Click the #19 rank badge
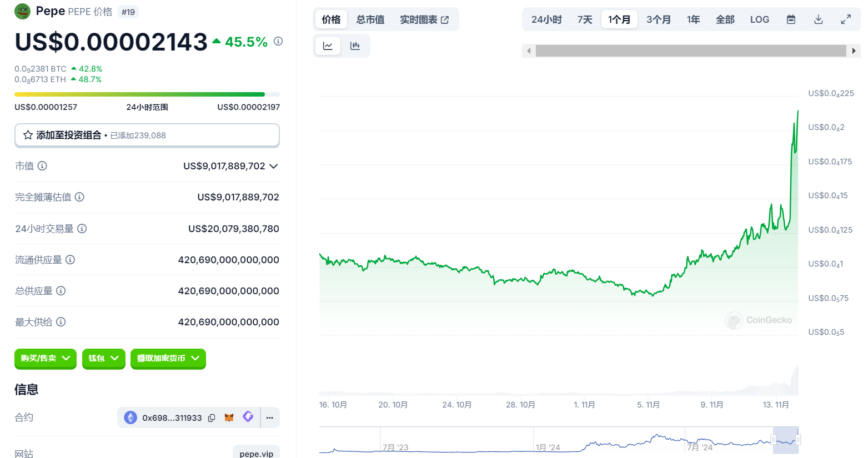This screenshot has width=868, height=458. 128,12
